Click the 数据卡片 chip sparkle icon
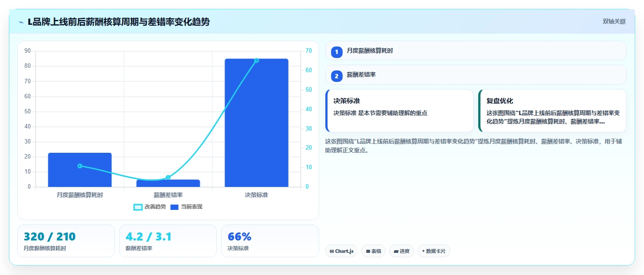644x275 pixels. [423, 251]
